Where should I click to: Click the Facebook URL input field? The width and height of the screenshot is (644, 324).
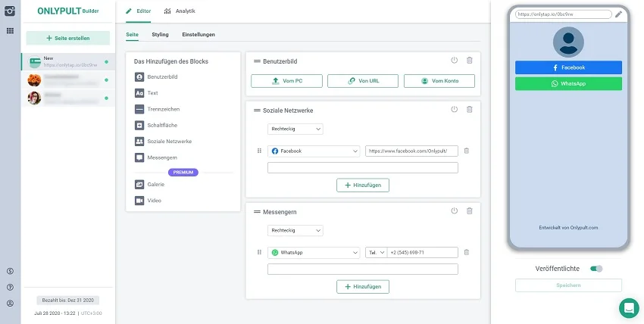411,151
